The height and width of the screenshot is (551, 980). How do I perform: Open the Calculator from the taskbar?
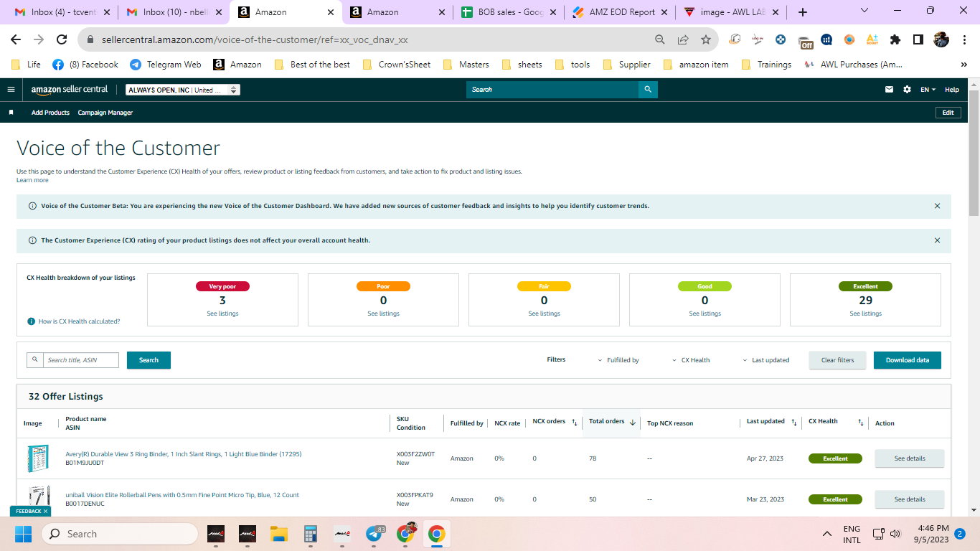point(311,534)
